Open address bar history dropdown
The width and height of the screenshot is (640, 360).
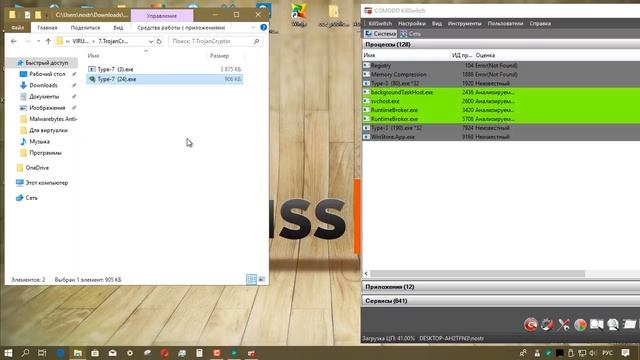coord(151,41)
